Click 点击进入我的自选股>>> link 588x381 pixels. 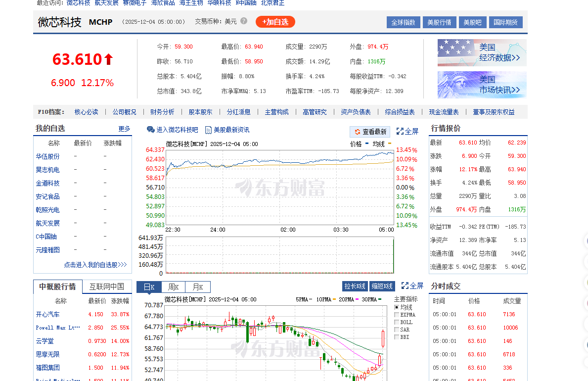point(95,265)
